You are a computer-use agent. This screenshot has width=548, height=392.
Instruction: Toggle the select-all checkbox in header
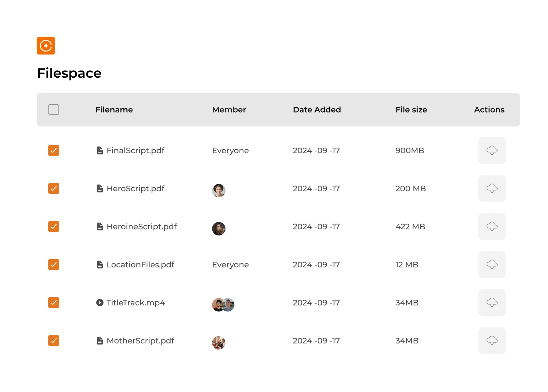tap(54, 110)
